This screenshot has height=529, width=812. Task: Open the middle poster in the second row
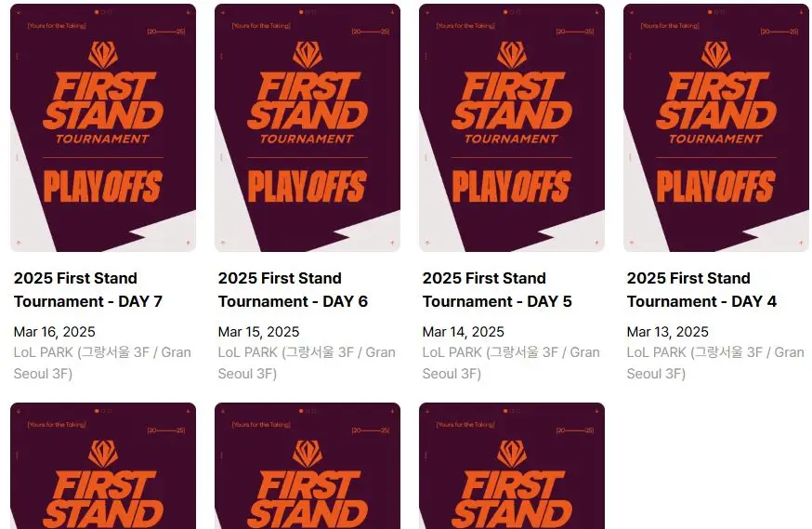[x=308, y=466]
